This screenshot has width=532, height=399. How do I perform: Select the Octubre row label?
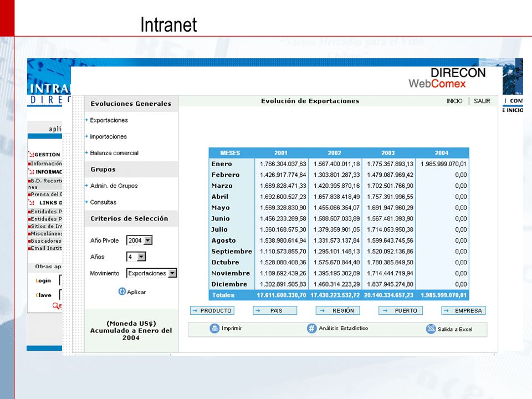coord(226,262)
